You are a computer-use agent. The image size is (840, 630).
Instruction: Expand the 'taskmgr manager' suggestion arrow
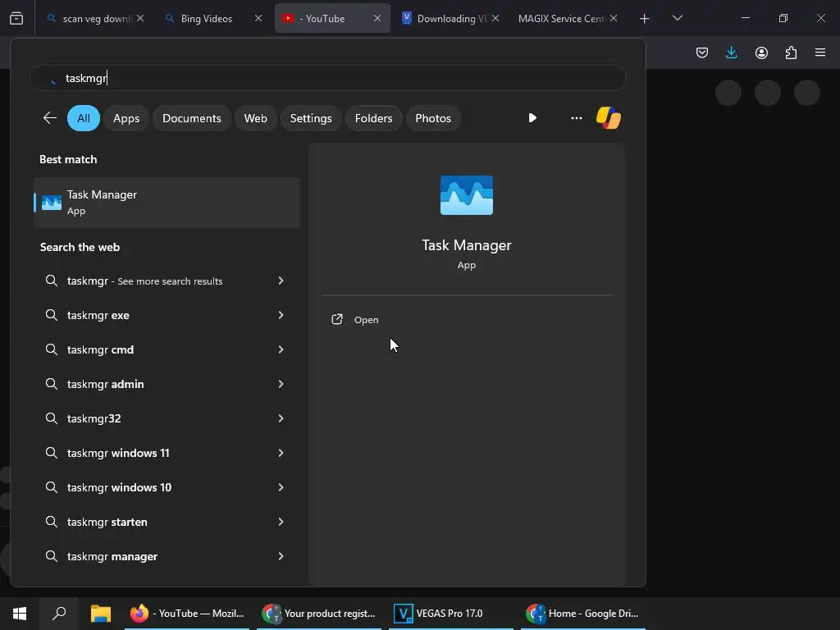coord(281,556)
